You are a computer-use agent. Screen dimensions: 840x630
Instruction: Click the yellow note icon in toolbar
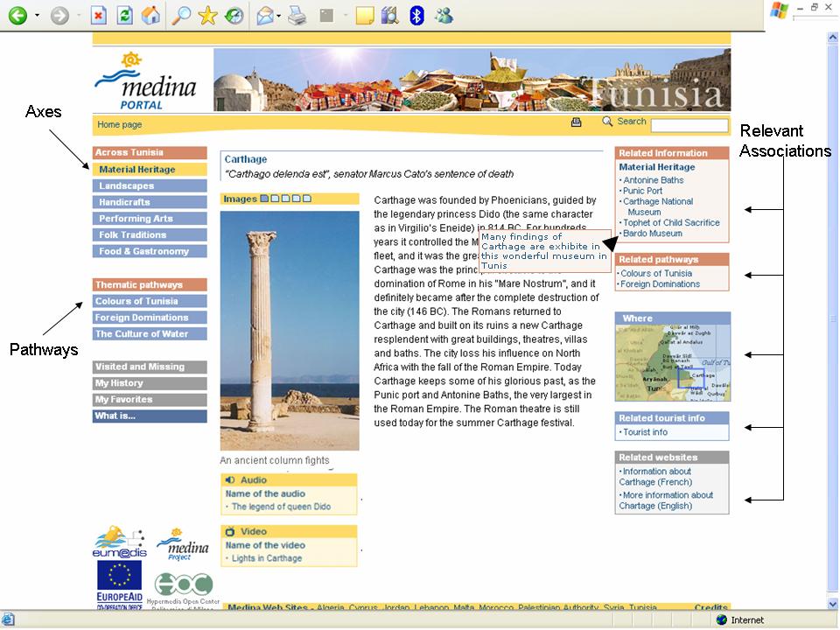pyautogui.click(x=365, y=16)
